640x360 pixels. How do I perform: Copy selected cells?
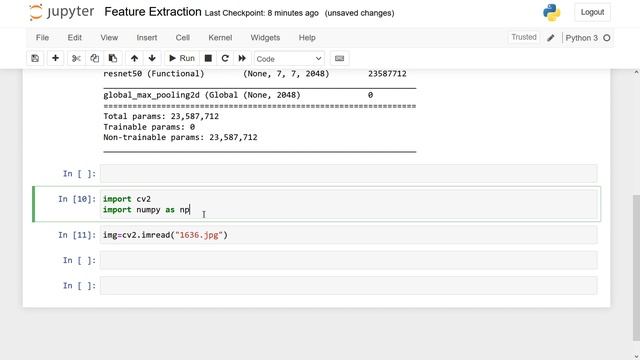94,58
